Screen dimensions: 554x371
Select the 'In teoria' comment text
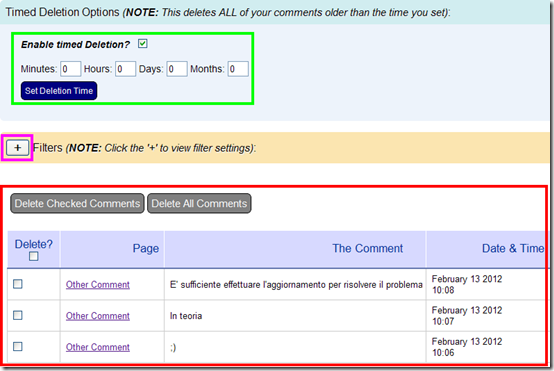(186, 316)
